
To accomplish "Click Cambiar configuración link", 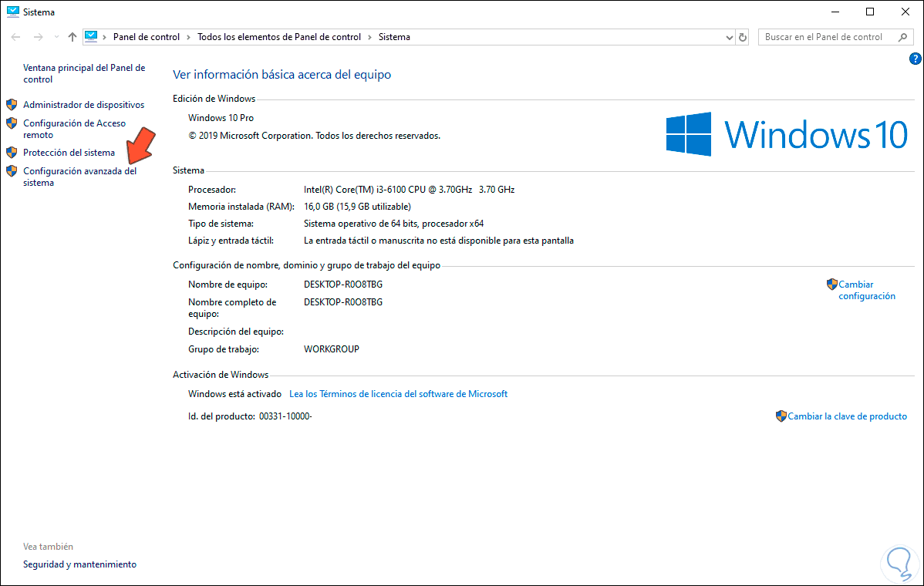I will (x=867, y=291).
